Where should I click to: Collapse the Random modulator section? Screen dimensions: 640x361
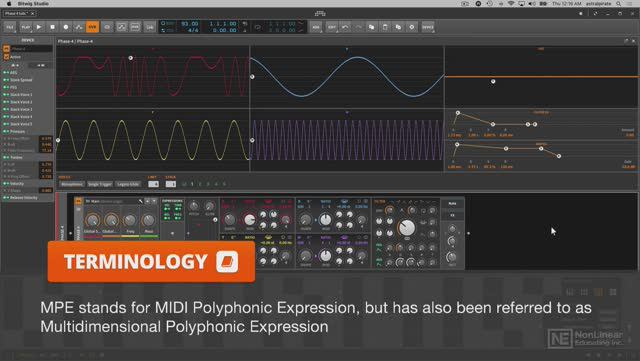6,157
